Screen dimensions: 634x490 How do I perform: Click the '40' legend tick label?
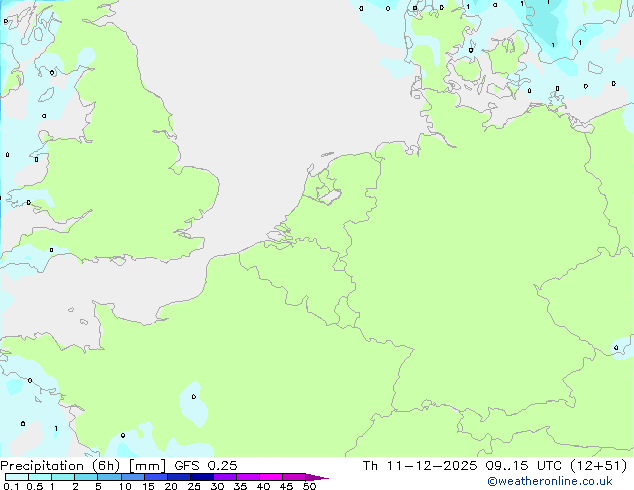(263, 486)
